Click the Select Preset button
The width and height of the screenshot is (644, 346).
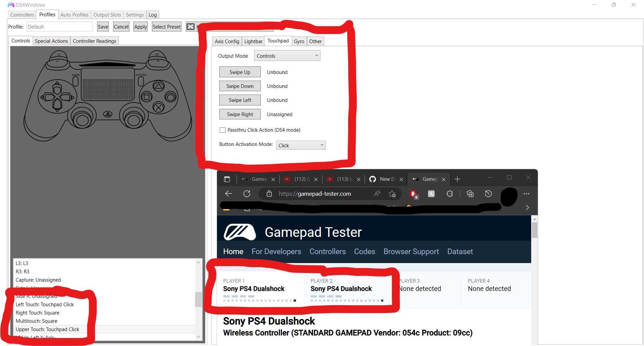point(167,27)
